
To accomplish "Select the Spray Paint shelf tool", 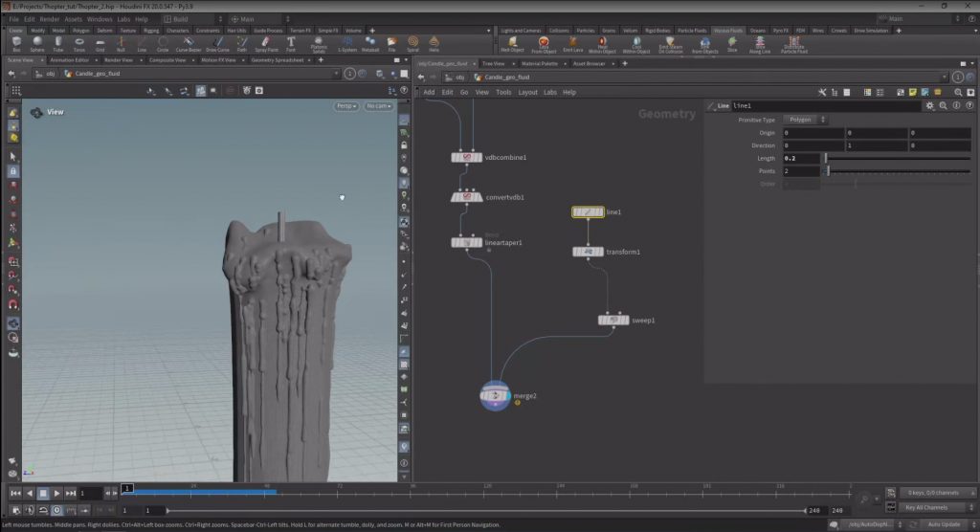I will coord(266,44).
